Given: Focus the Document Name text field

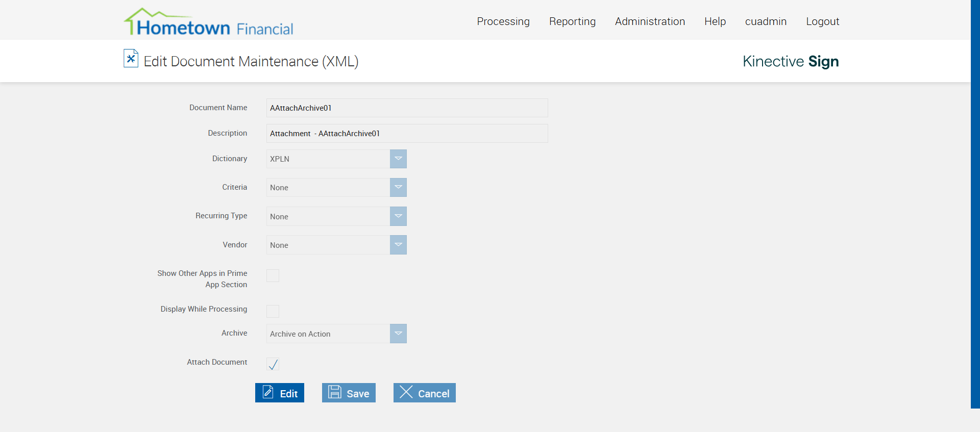Looking at the screenshot, I should pos(407,108).
